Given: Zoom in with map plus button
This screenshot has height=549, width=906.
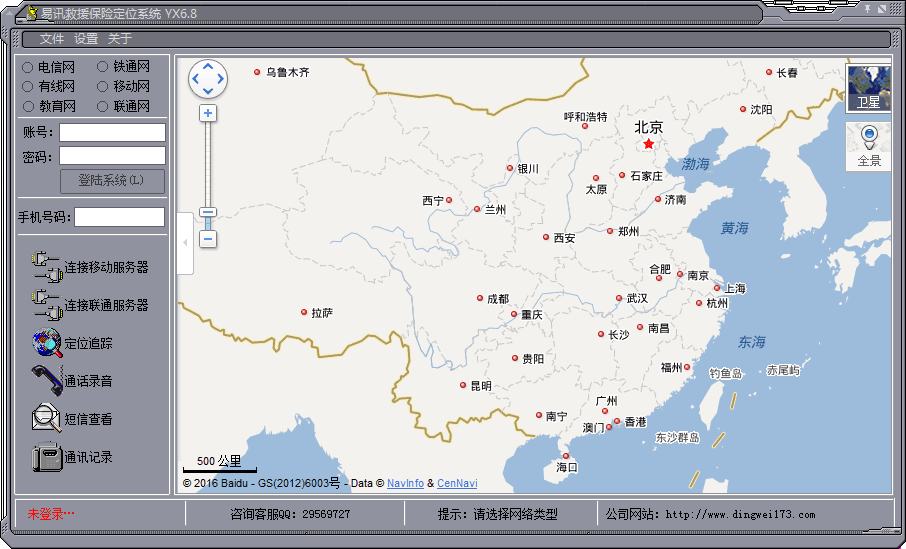Looking at the screenshot, I should pos(208,113).
